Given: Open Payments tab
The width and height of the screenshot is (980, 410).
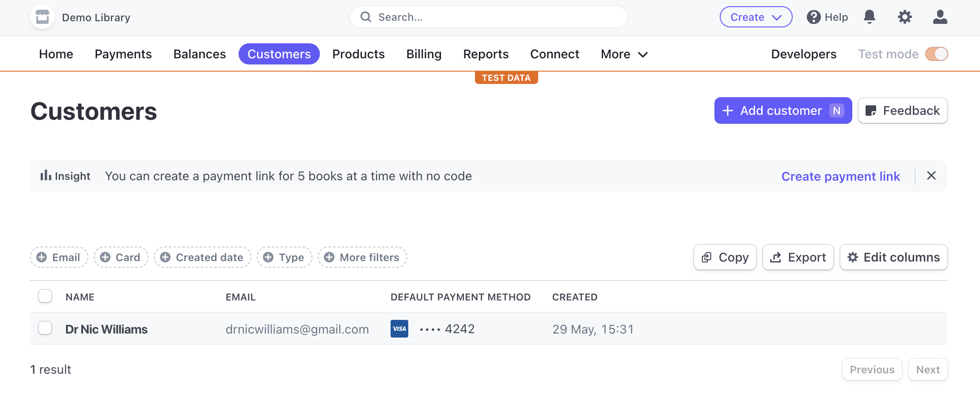Looking at the screenshot, I should 123,54.
